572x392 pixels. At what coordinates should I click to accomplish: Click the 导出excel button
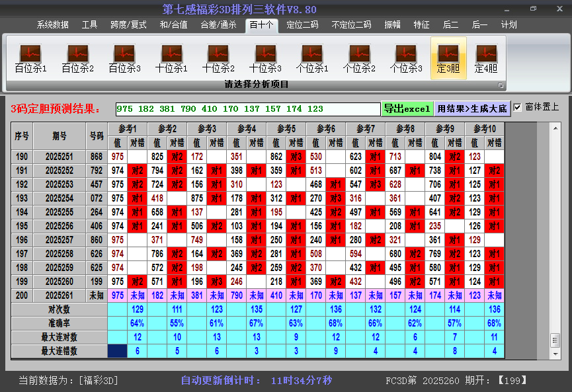click(407, 108)
